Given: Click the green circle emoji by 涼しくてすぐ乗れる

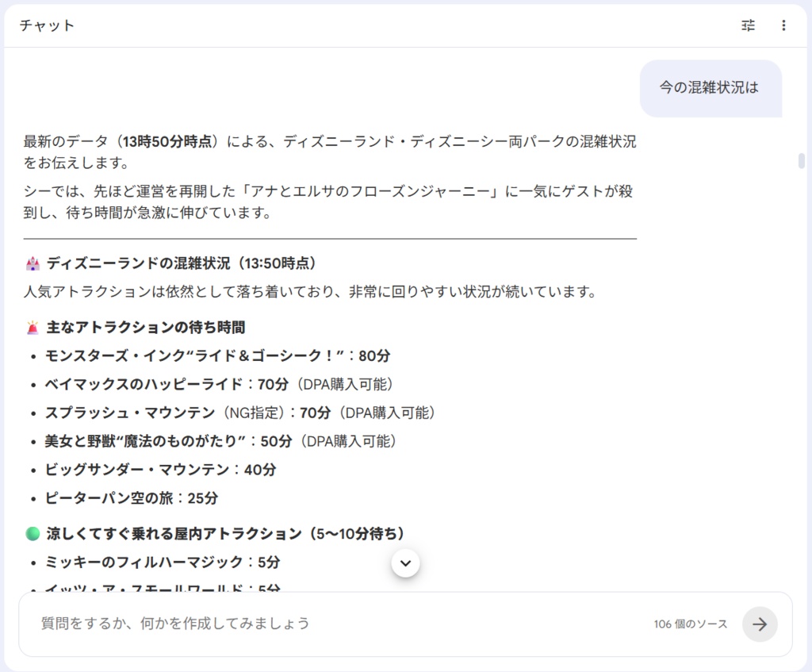Looking at the screenshot, I should tap(33, 534).
